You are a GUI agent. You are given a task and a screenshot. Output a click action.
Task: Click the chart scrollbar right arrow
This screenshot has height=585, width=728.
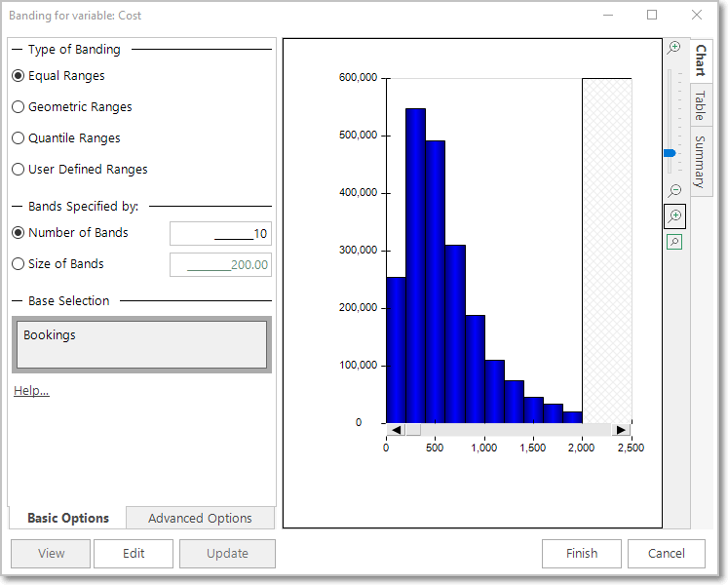[x=621, y=430]
